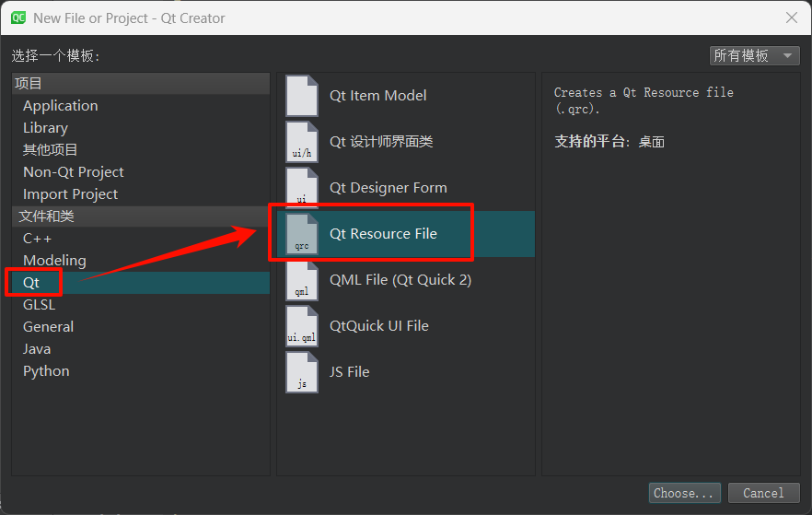Click the Qt Designer Form ui icon
This screenshot has height=515, width=812.
tap(302, 188)
